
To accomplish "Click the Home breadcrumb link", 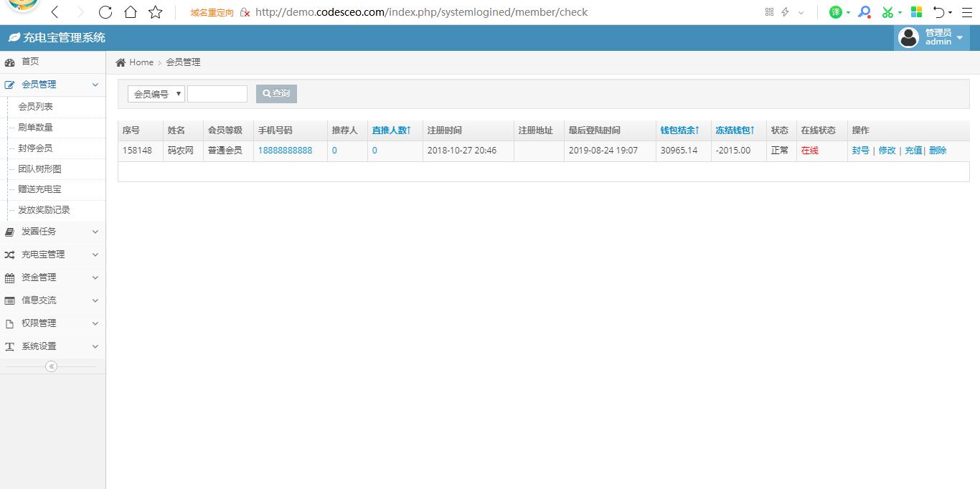I will pos(141,62).
